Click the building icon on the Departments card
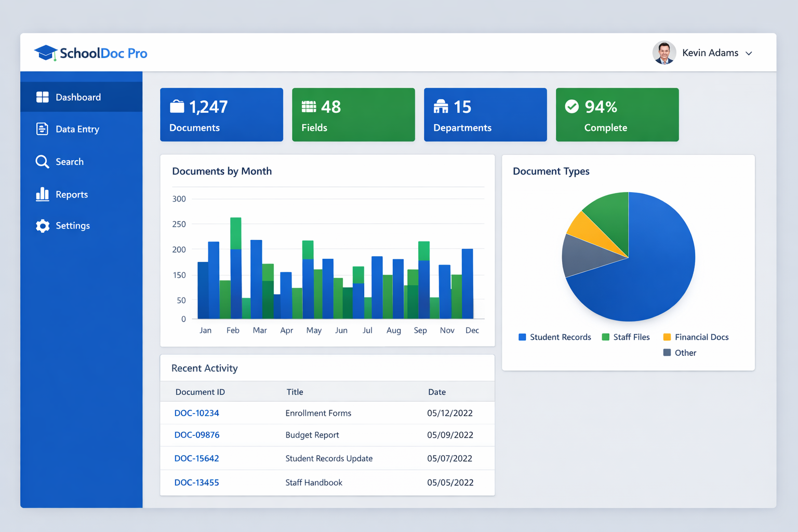This screenshot has height=532, width=798. 441,106
